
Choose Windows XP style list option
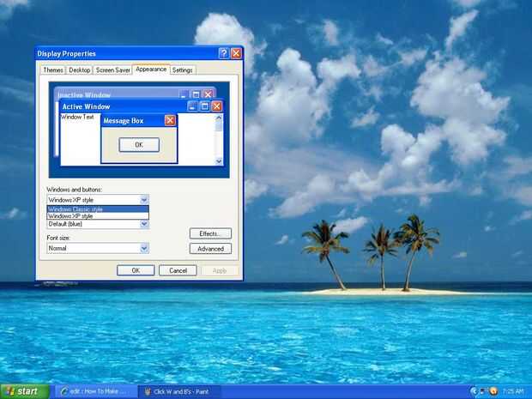point(98,215)
